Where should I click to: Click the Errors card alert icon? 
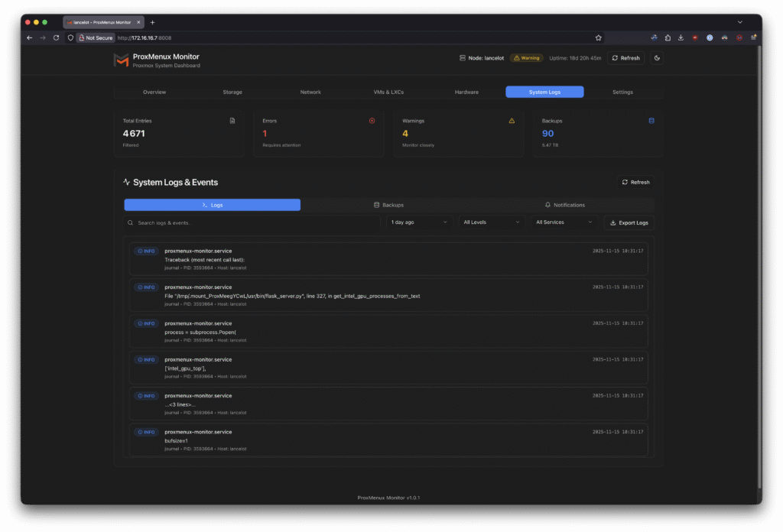click(x=372, y=121)
